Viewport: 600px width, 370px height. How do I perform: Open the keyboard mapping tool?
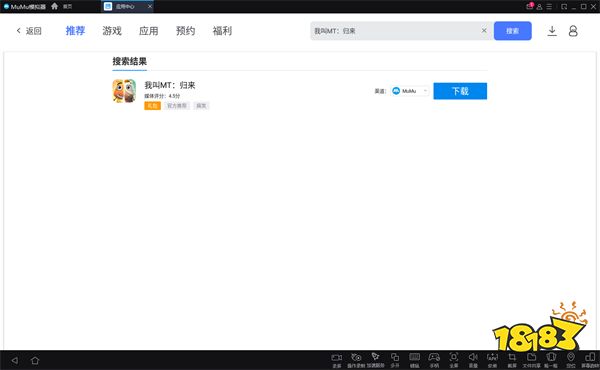(x=414, y=360)
